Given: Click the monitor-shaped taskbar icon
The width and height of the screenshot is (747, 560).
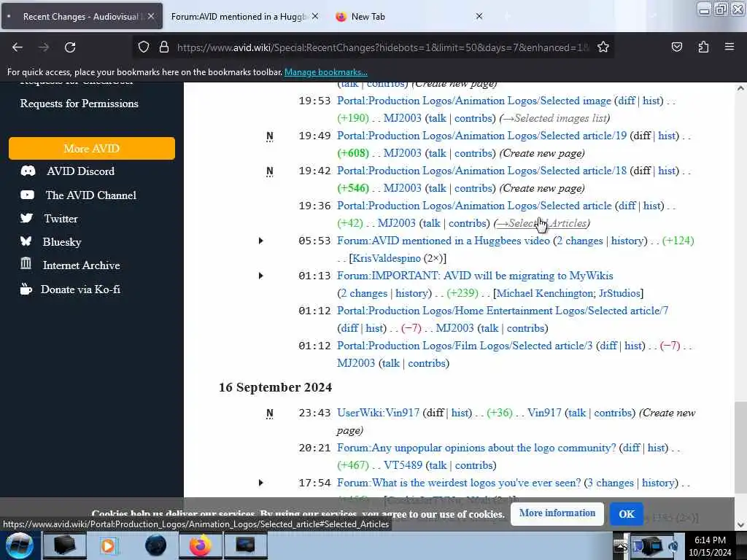Looking at the screenshot, I should pyautogui.click(x=245, y=545).
